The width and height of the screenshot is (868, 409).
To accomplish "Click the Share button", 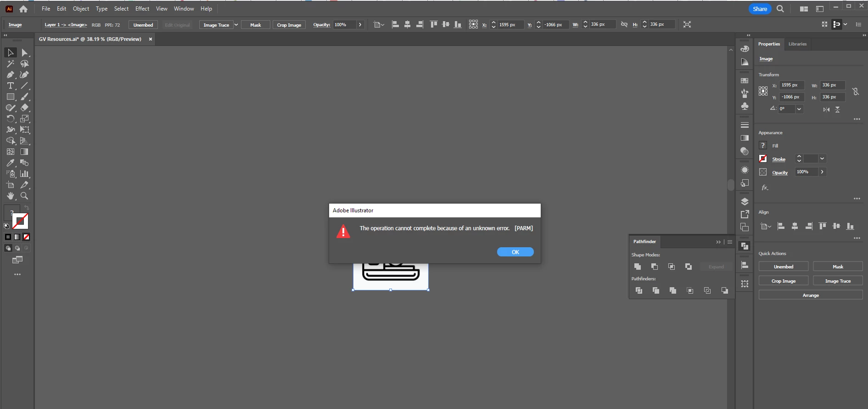I will point(760,9).
